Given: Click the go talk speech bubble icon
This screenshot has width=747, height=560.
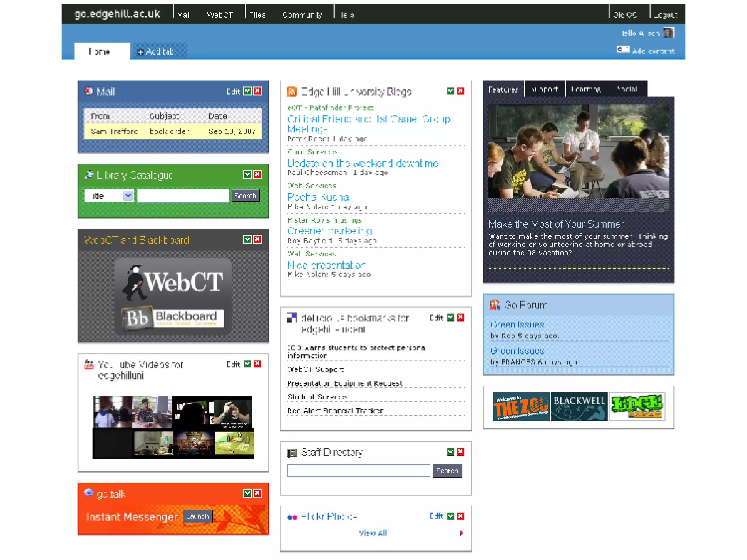Looking at the screenshot, I should click(x=88, y=493).
